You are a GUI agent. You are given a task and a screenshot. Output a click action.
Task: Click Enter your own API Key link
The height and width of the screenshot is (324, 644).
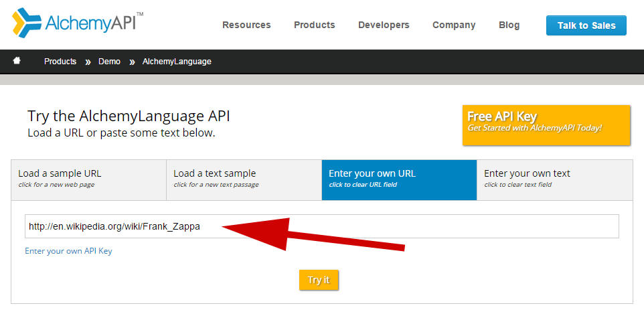68,251
